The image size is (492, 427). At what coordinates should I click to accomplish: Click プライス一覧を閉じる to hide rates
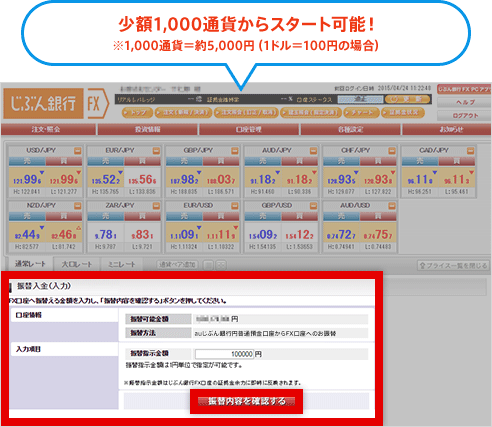point(453,266)
